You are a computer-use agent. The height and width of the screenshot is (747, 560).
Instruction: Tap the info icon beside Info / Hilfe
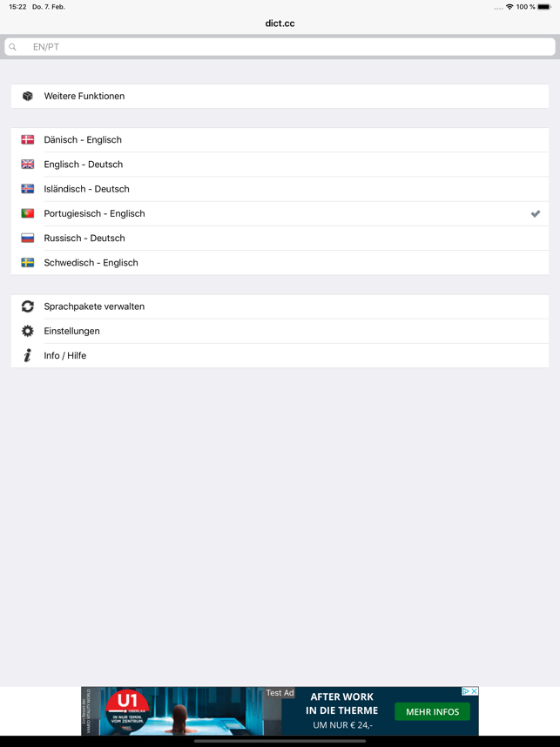pyautogui.click(x=28, y=355)
